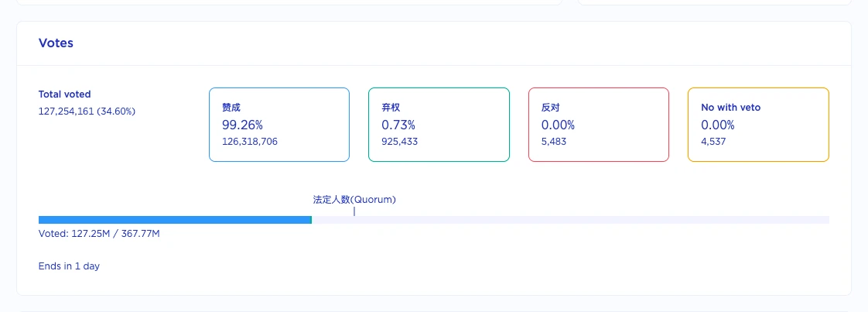868x312 pixels.
Task: Click the Voted: 127.25M / 367.77M text
Action: [99, 233]
